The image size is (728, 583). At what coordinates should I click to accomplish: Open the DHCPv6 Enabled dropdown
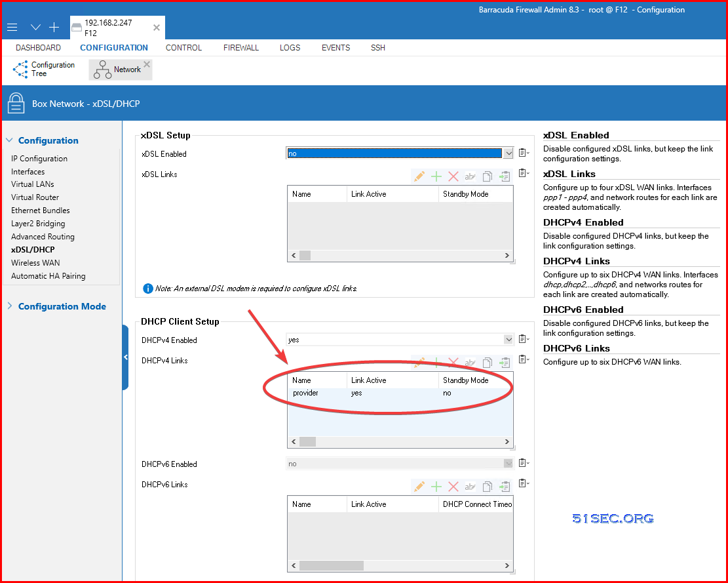(x=508, y=464)
